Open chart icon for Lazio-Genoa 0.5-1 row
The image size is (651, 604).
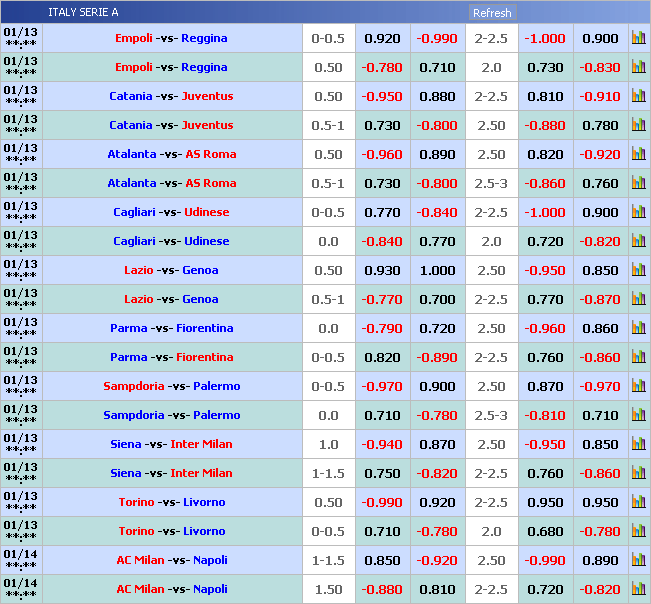(638, 299)
